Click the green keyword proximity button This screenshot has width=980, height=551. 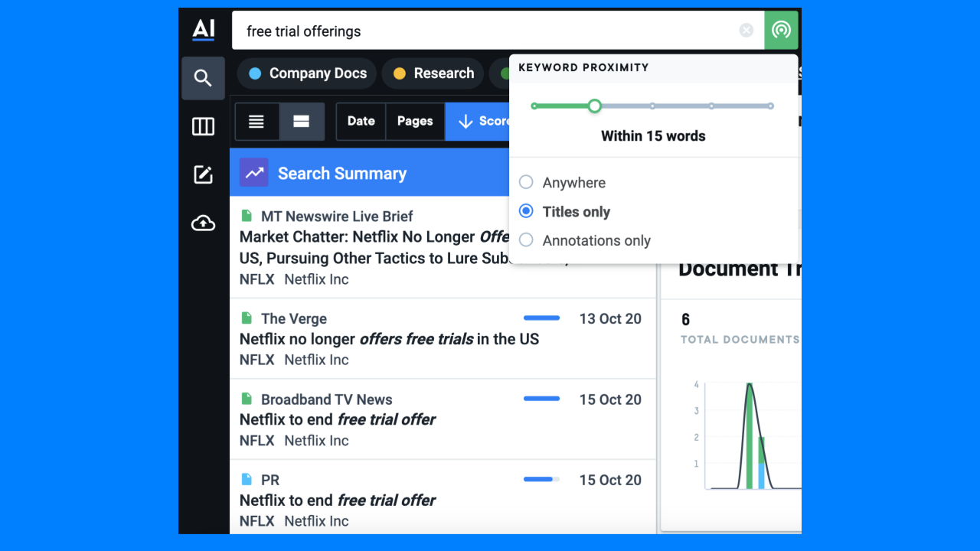click(x=781, y=31)
